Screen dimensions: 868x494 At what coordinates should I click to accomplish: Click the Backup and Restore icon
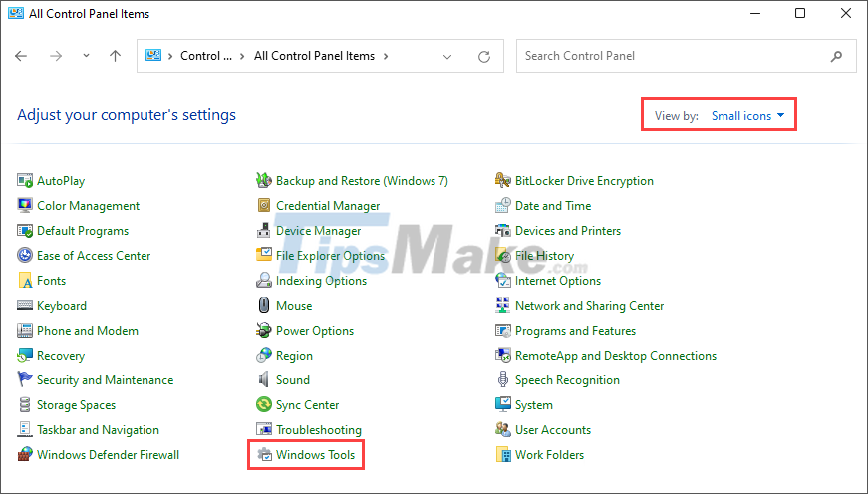264,181
